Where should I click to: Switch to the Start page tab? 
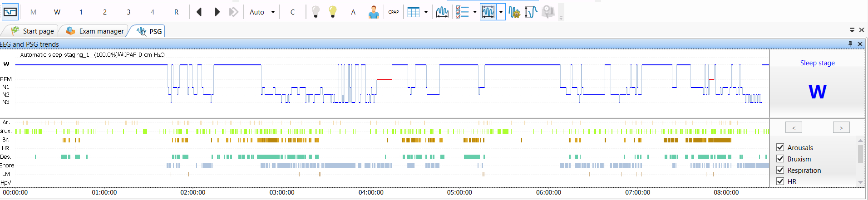(x=32, y=31)
